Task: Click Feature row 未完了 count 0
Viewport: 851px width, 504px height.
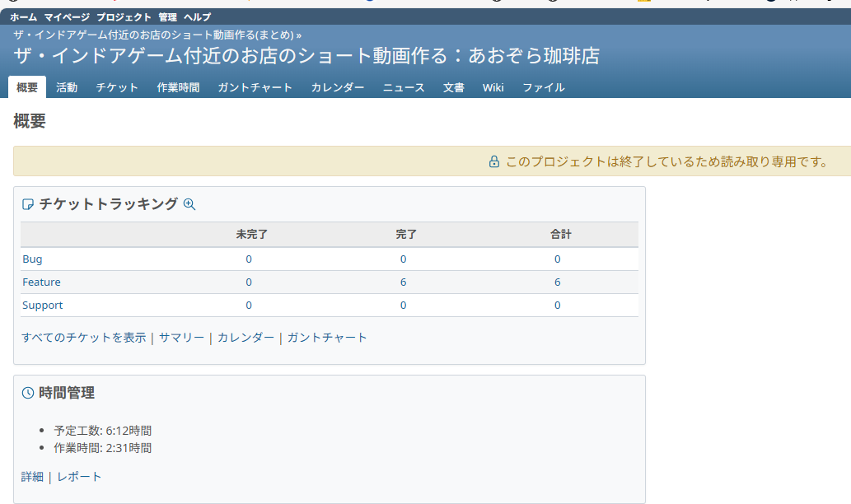Action: click(249, 282)
